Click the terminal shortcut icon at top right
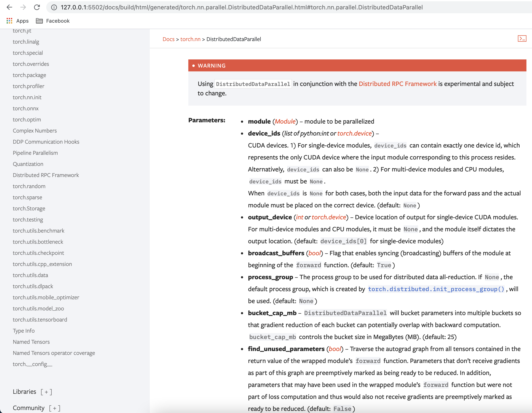The height and width of the screenshot is (413, 532). [x=522, y=39]
